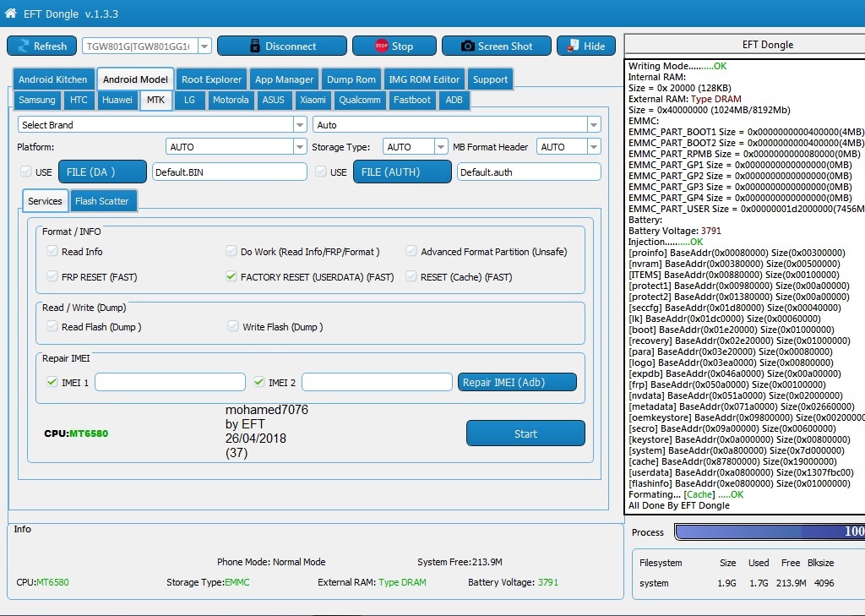Switch to the Flash Scatter sub-tab
Screen dimensions: 865x616
point(102,201)
